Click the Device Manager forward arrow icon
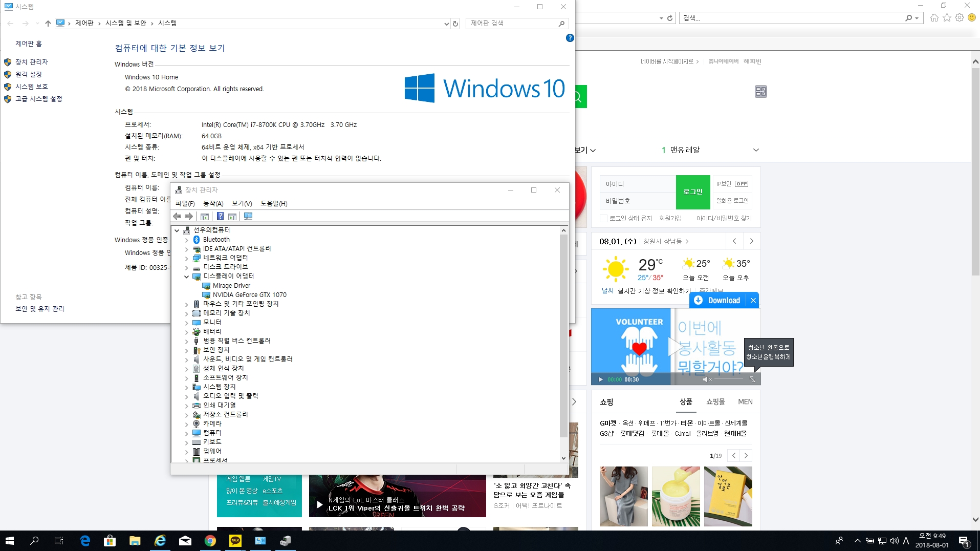The height and width of the screenshot is (551, 980). click(189, 217)
